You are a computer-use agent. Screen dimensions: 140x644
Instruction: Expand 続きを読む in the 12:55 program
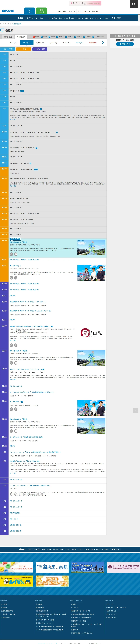point(13,186)
